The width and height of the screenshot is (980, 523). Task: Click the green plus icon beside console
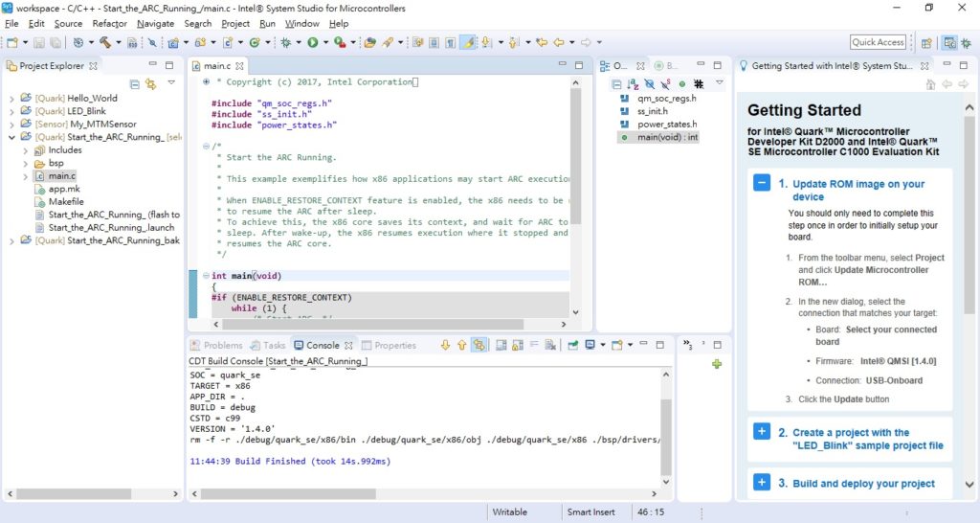pyautogui.click(x=716, y=364)
